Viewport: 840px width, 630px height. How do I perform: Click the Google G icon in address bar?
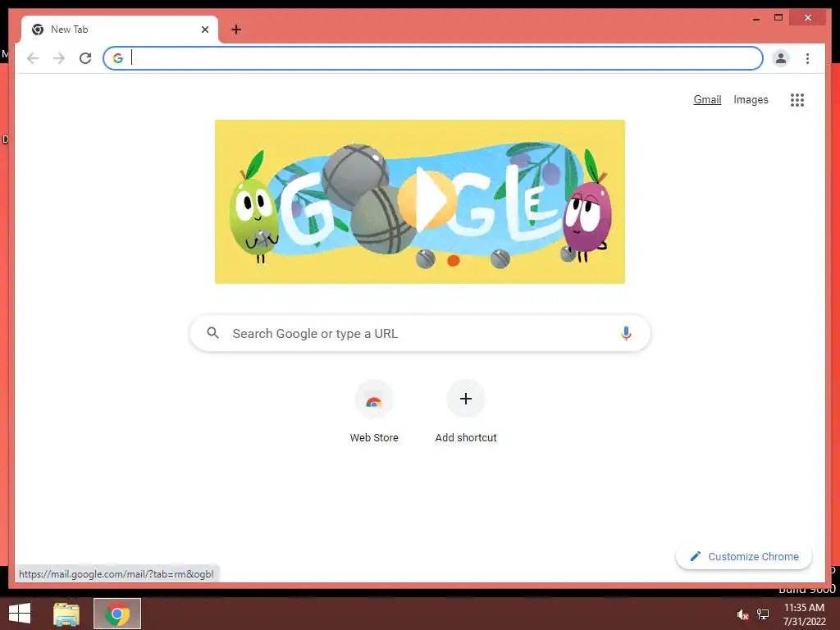click(x=118, y=58)
